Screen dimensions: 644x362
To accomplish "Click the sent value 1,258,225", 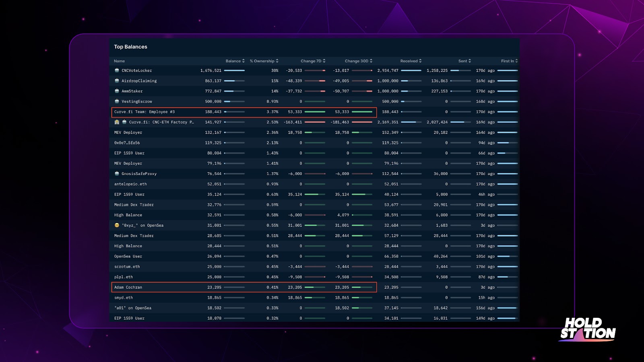I will click(x=437, y=70).
